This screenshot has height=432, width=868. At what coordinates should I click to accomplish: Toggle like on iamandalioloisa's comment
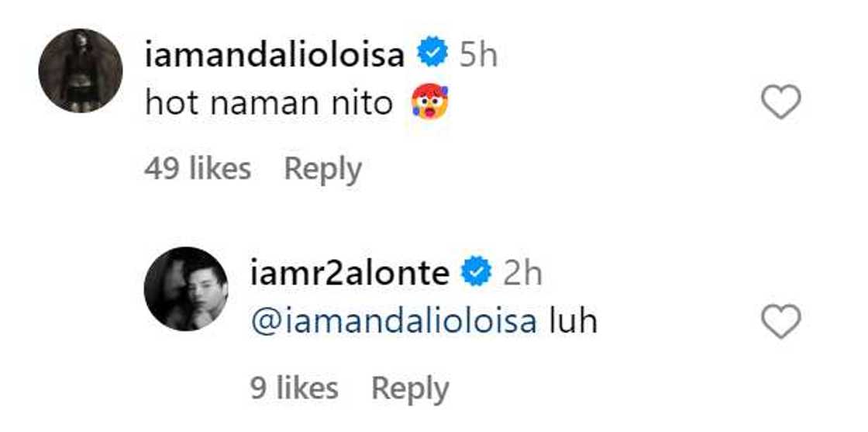point(781,102)
